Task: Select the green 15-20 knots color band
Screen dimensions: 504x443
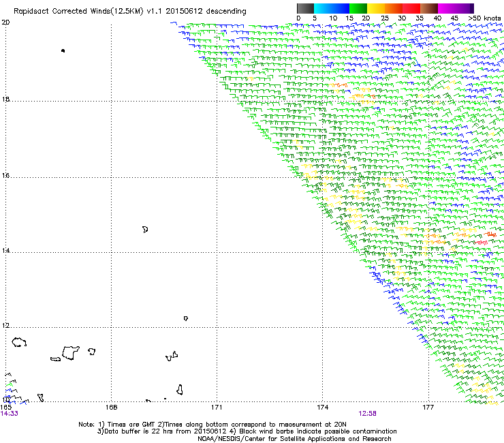Action: [358, 8]
